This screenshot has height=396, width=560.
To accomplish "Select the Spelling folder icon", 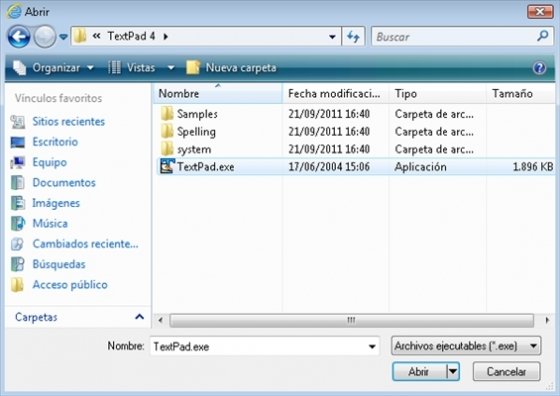I will click(167, 131).
